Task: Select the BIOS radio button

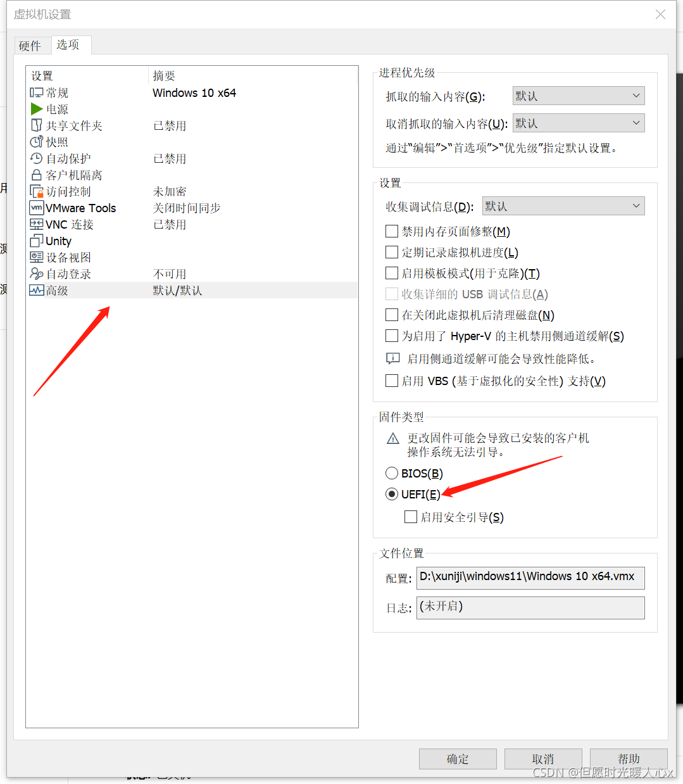Action: [x=392, y=473]
